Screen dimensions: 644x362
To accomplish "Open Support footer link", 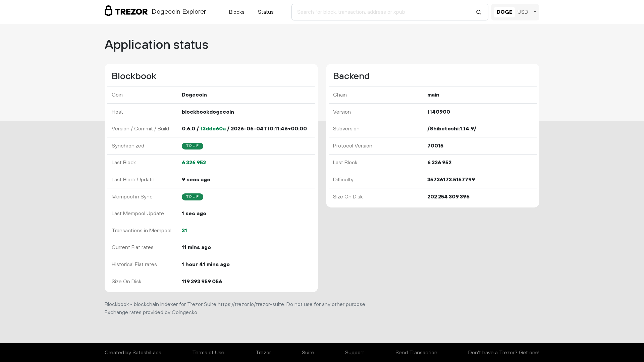I will tap(355, 353).
